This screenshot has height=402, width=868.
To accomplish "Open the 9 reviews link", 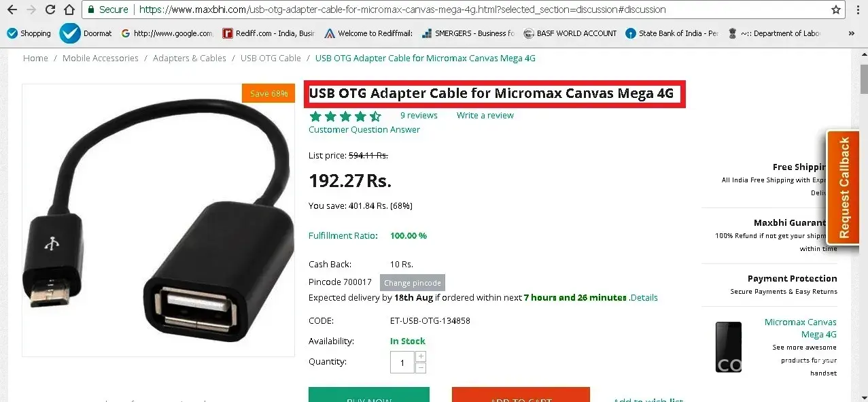I will (x=419, y=116).
